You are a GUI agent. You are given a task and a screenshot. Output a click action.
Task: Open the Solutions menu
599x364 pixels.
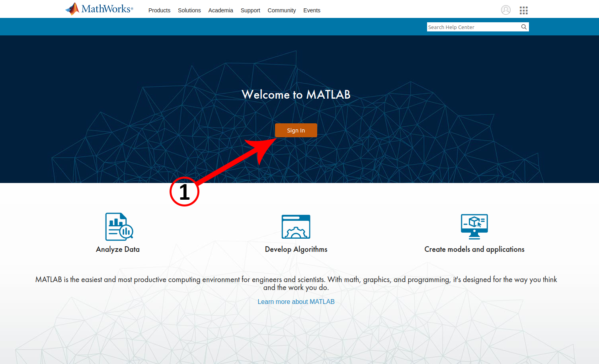(x=189, y=10)
